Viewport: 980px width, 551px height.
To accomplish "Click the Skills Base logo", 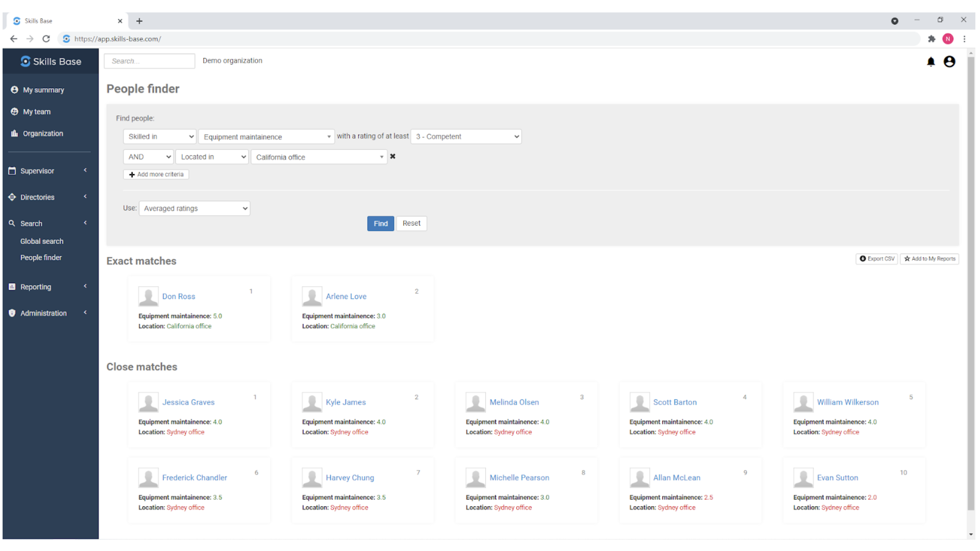I will click(51, 61).
